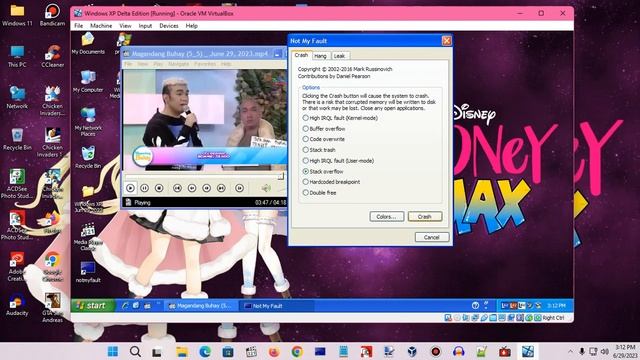Open File Explorer from host taskbar
The image size is (640, 360).
(x=182, y=351)
